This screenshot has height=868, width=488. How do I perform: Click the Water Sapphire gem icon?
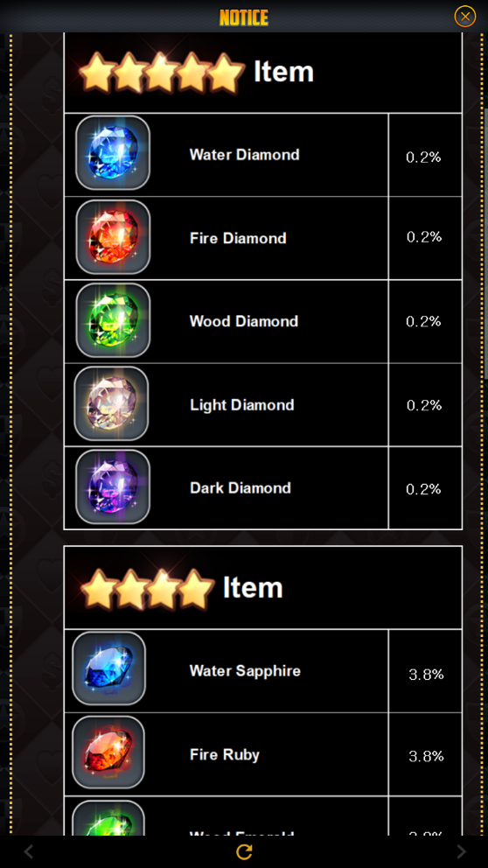(109, 668)
